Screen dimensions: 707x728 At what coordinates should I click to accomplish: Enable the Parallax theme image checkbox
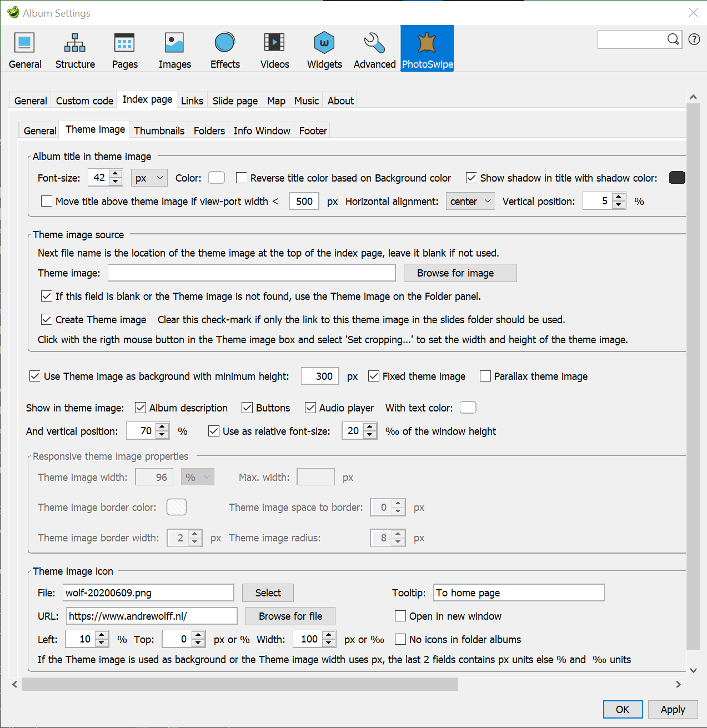pos(485,376)
